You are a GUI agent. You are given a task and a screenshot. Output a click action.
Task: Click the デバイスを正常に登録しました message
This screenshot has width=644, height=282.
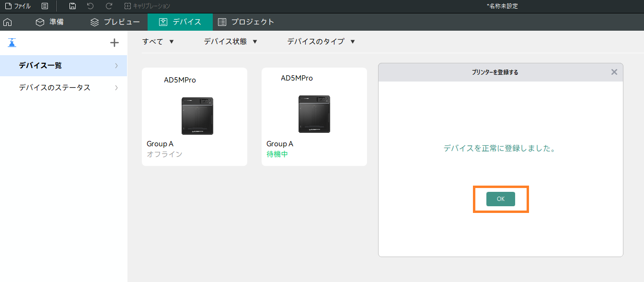pos(500,149)
